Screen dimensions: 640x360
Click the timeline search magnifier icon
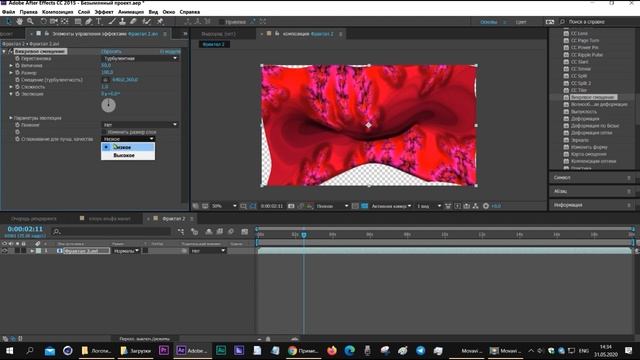57,231
